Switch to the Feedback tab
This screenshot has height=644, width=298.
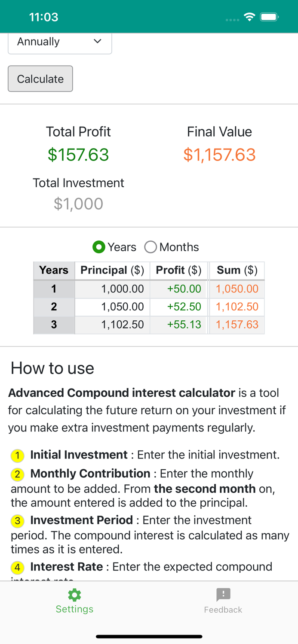point(223,601)
